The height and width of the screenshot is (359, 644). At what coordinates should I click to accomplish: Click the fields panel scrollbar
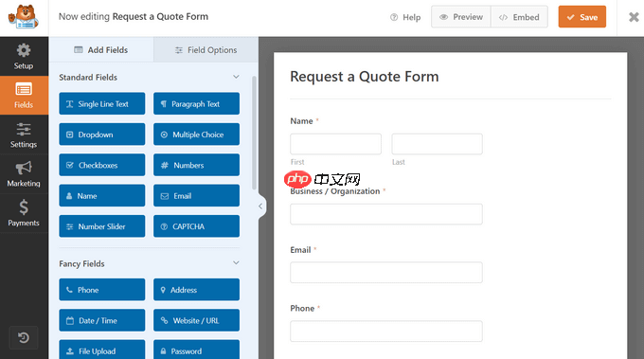click(254, 133)
